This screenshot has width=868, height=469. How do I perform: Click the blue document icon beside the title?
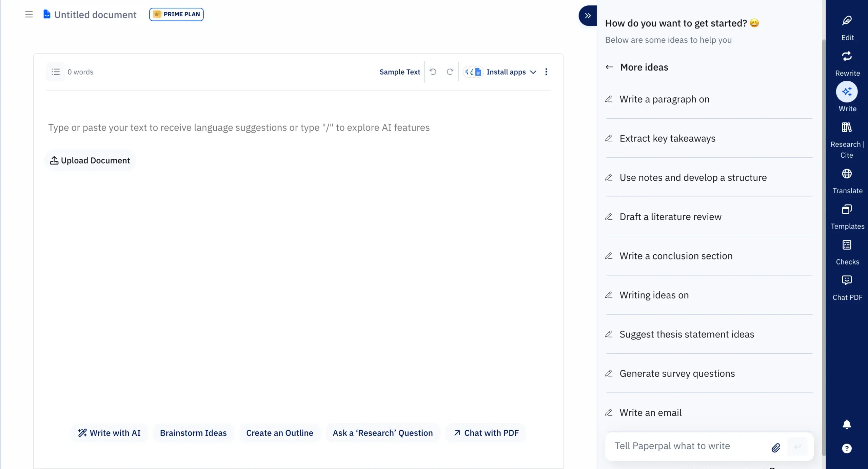pyautogui.click(x=47, y=14)
